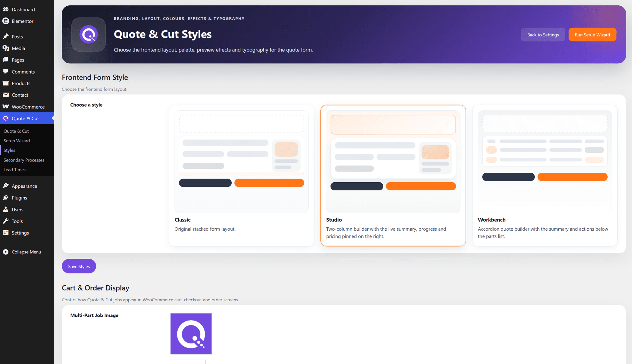The image size is (632, 364).
Task: Click the Quote & Cut logo in header banner
Action: (x=89, y=35)
